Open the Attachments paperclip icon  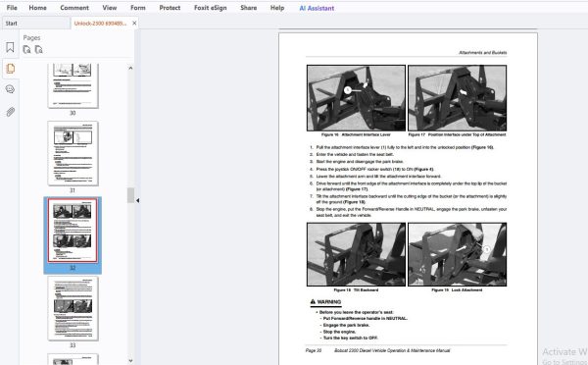(x=10, y=112)
